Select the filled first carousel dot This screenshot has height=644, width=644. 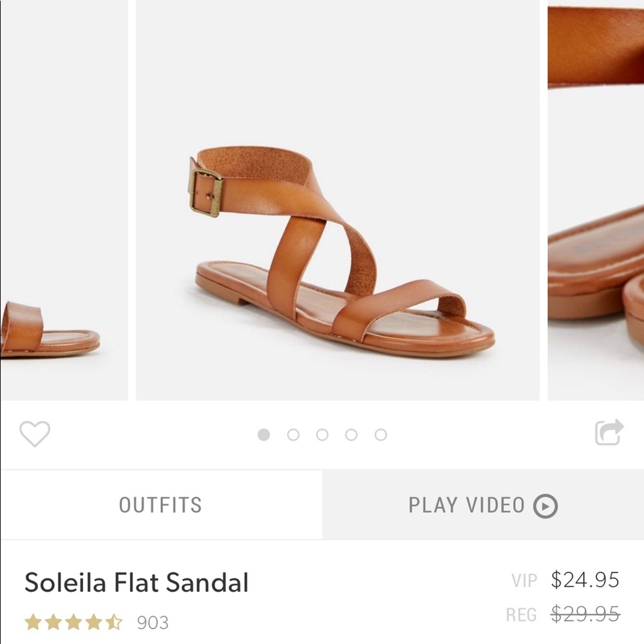(x=263, y=435)
